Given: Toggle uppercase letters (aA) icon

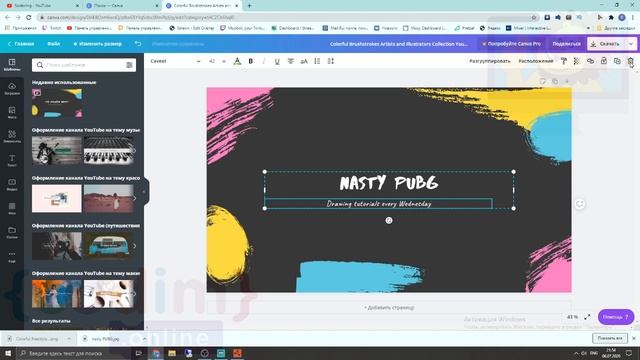Looking at the screenshot, I should pyautogui.click(x=304, y=61).
